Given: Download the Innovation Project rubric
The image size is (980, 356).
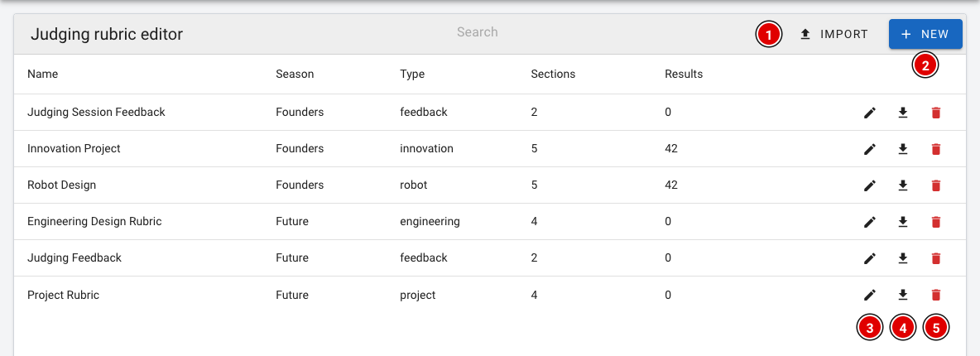Looking at the screenshot, I should [902, 149].
